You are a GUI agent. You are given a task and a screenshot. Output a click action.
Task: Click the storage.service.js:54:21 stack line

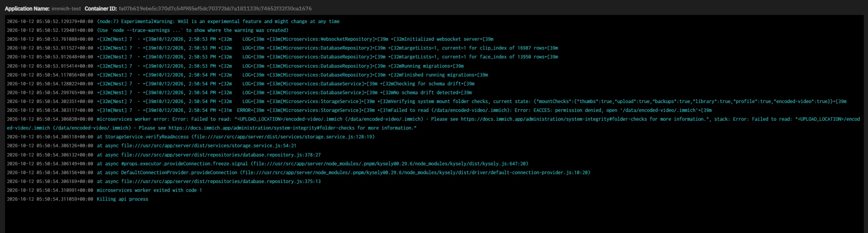(x=151, y=146)
